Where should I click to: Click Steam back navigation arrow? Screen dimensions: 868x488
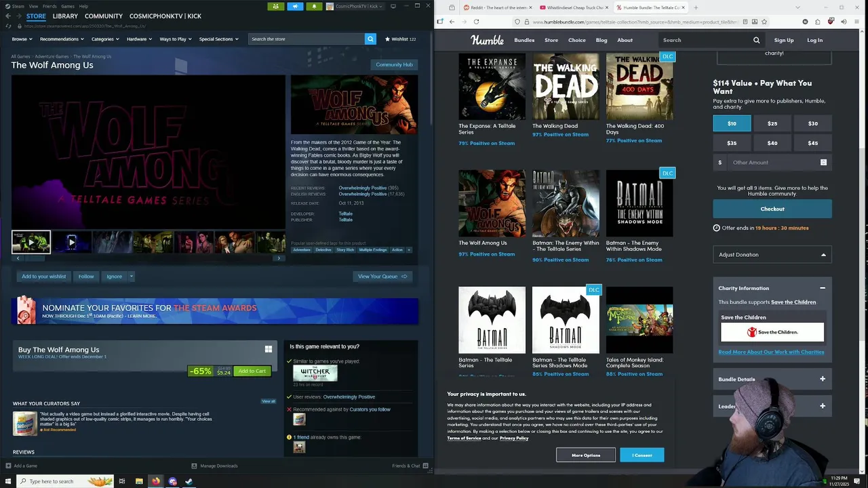[9, 16]
